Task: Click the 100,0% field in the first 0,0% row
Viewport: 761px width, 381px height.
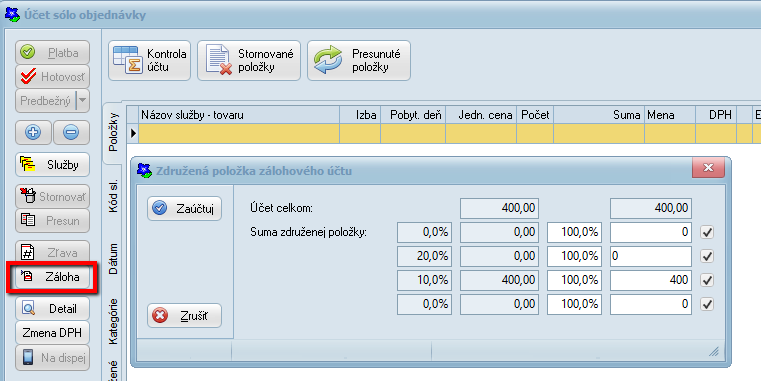Action: pyautogui.click(x=575, y=232)
